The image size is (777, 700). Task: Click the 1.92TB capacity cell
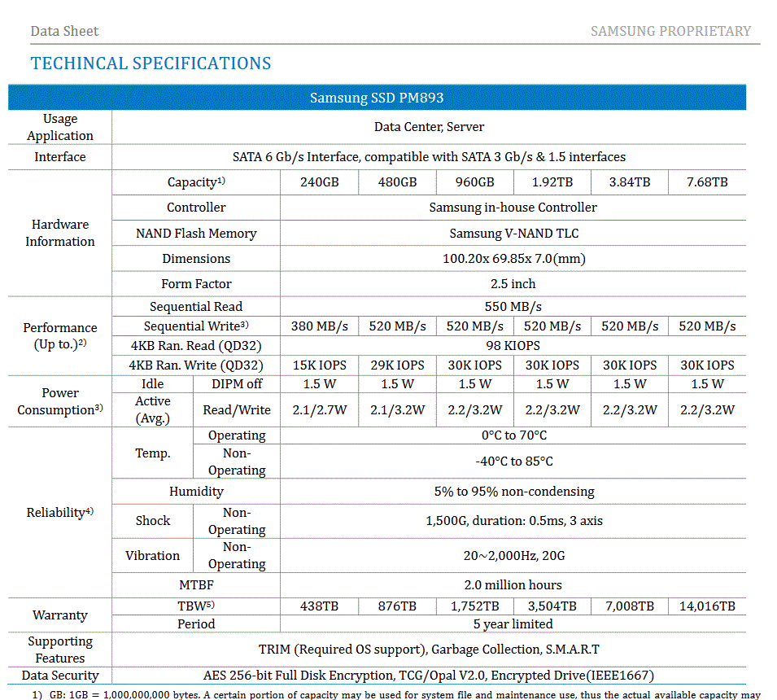(x=552, y=182)
